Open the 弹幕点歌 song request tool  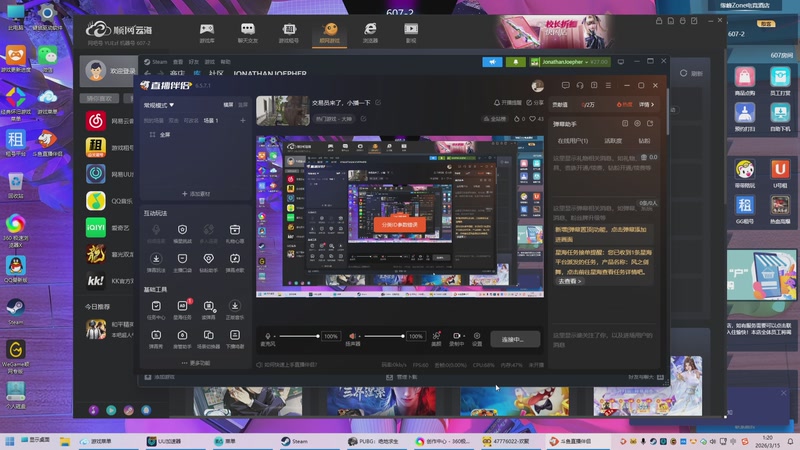[x=235, y=262]
